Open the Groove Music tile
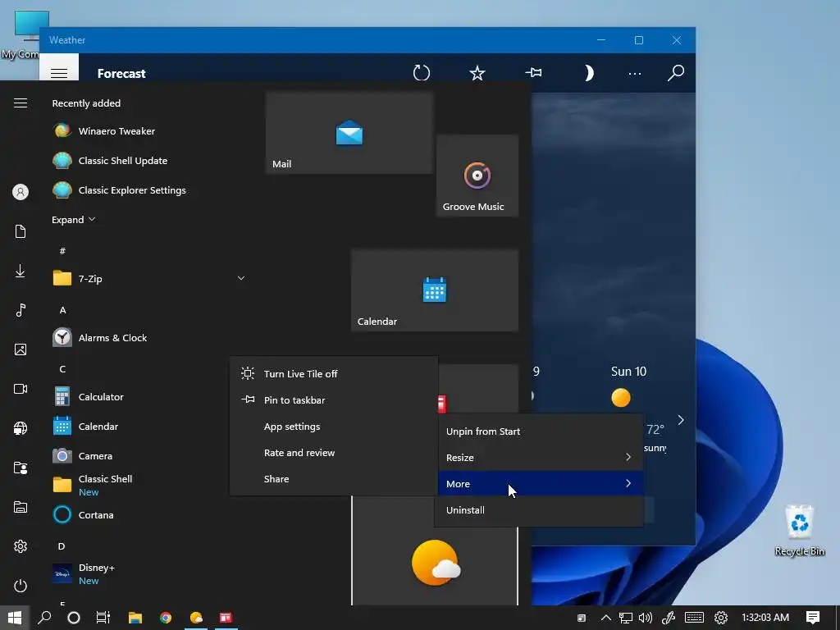Screen dimensions: 840x630 pos(477,176)
